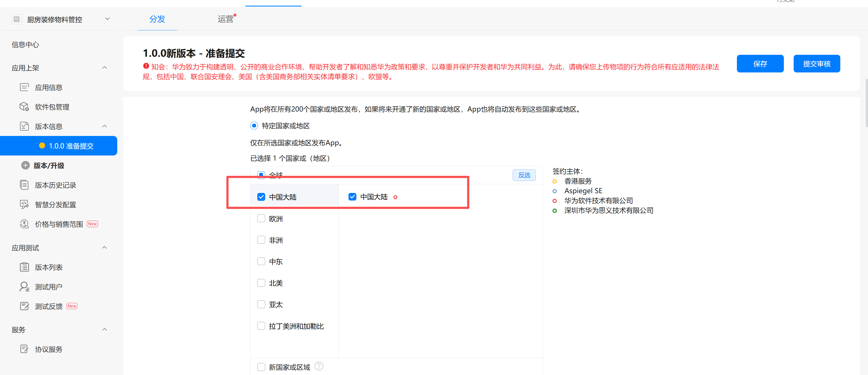Check the 亚太 checkbox
868x375 pixels.
tap(261, 304)
